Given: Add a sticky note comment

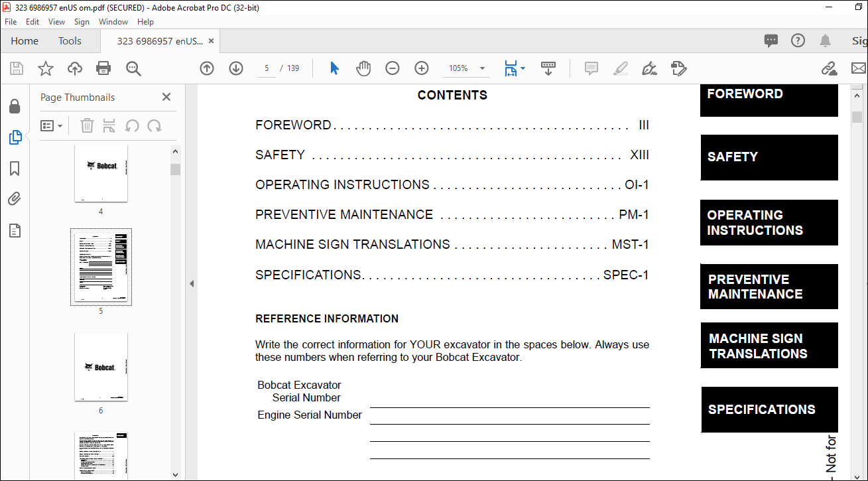Looking at the screenshot, I should [x=591, y=68].
